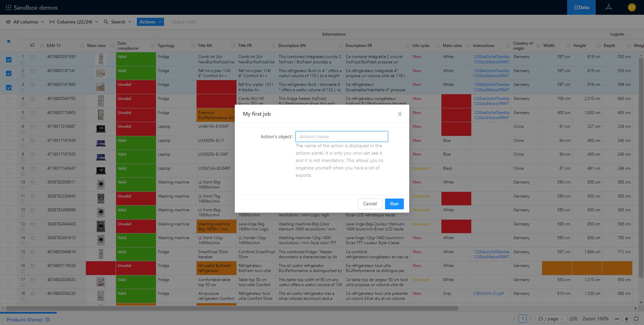Switch to the Data tab
This screenshot has height=325, width=644.
(581, 7)
